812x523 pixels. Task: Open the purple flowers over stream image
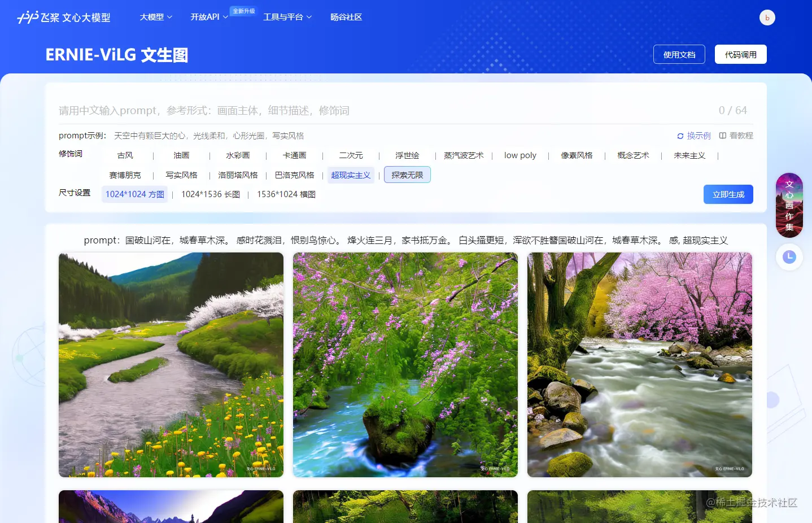[x=405, y=365]
